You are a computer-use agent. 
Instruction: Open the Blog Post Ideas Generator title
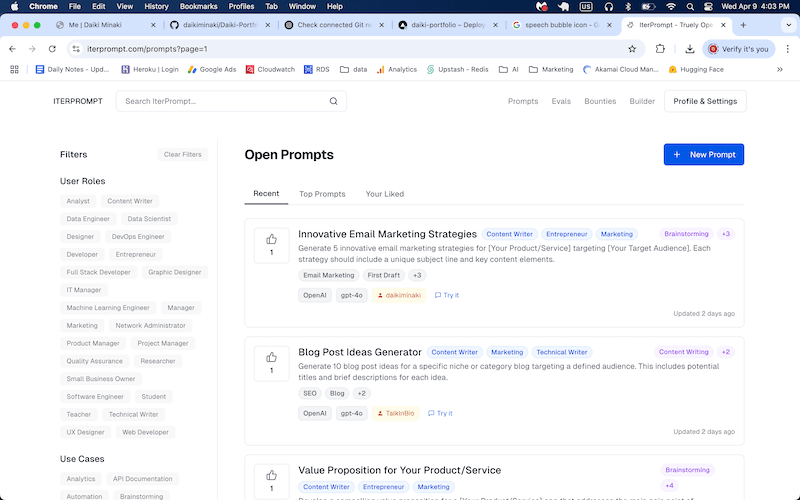click(360, 352)
